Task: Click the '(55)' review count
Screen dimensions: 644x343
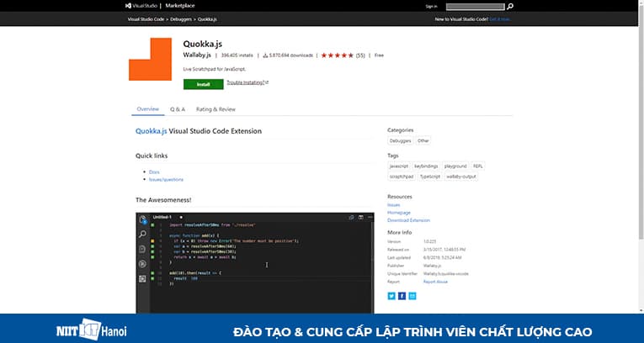Action: [360, 55]
